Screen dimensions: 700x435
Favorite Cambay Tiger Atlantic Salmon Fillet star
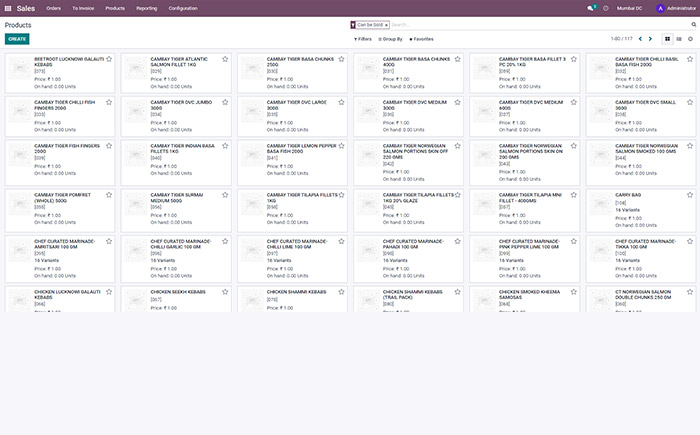click(x=225, y=59)
